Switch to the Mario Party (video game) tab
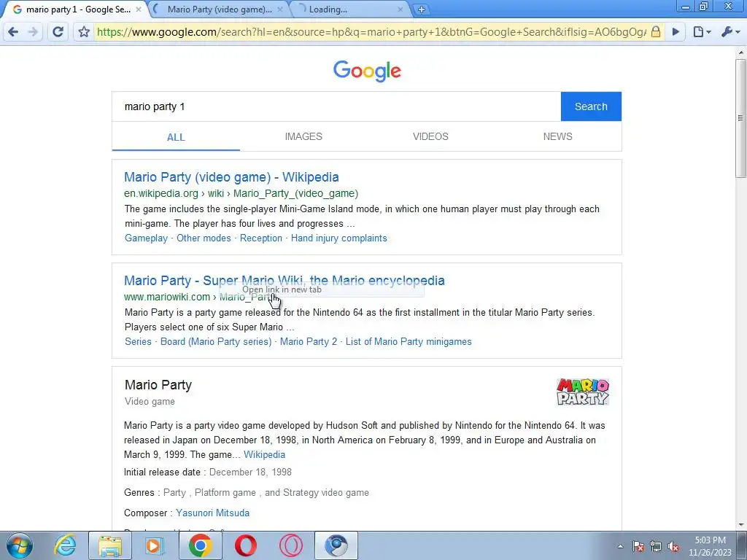Image resolution: width=747 pixels, height=560 pixels. point(219,9)
